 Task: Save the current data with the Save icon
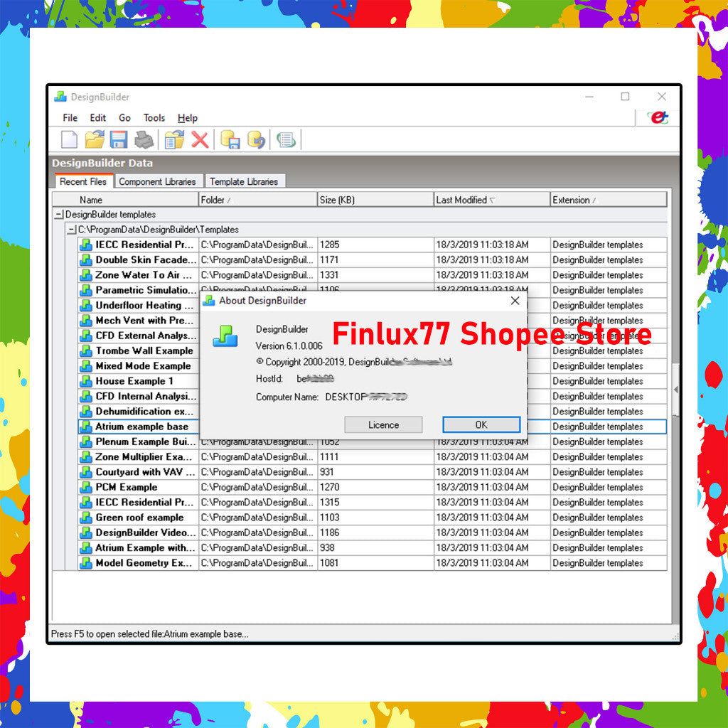120,139
